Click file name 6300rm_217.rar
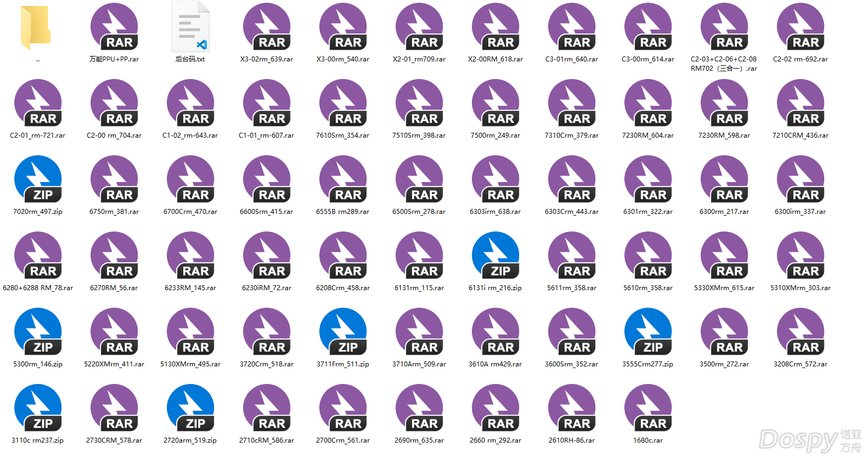The image size is (868, 458). (724, 212)
